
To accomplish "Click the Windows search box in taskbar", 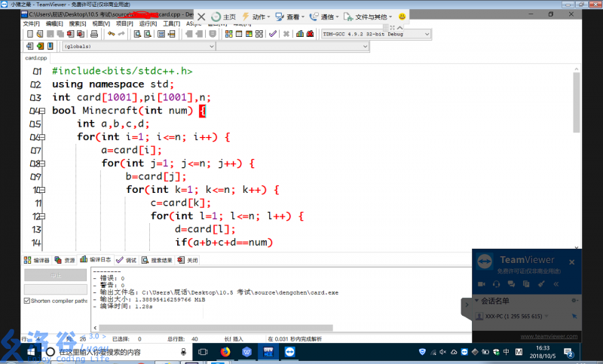I will (x=113, y=352).
